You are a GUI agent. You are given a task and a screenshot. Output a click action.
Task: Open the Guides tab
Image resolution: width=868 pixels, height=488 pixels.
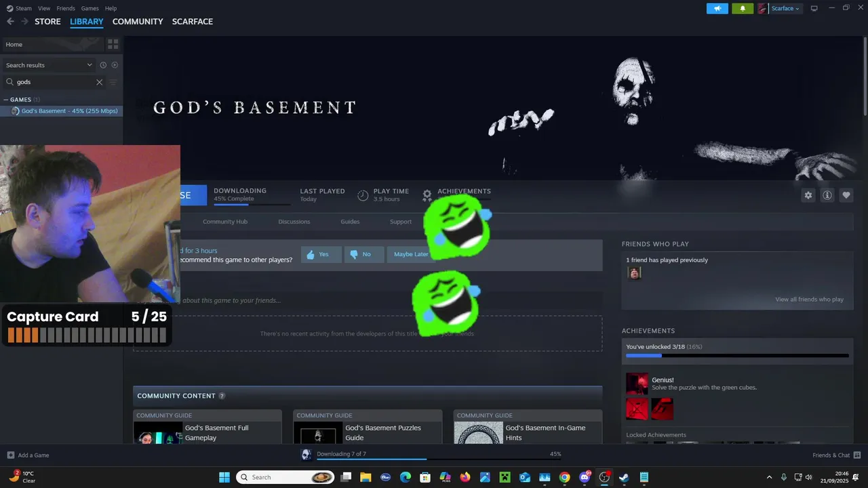click(350, 222)
